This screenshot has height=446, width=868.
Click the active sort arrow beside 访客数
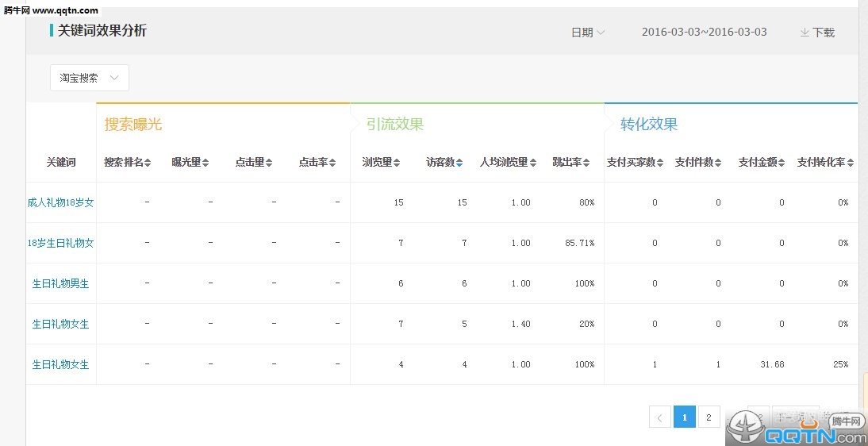coord(459,163)
